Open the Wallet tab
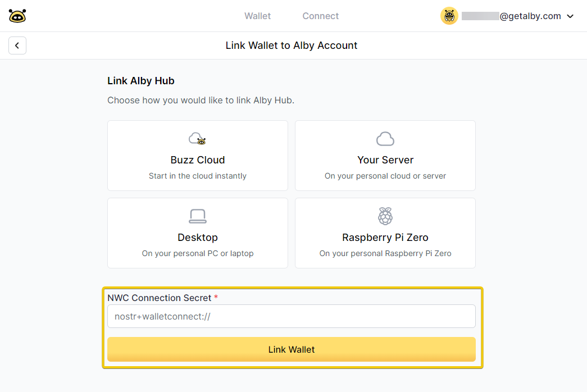The image size is (587, 392). click(x=257, y=16)
